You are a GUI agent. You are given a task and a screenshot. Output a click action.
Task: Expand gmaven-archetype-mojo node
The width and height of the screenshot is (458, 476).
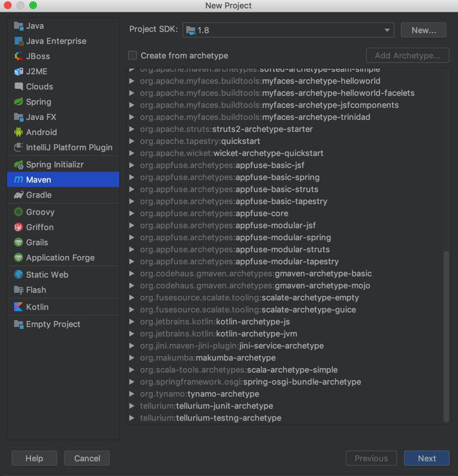click(x=132, y=286)
